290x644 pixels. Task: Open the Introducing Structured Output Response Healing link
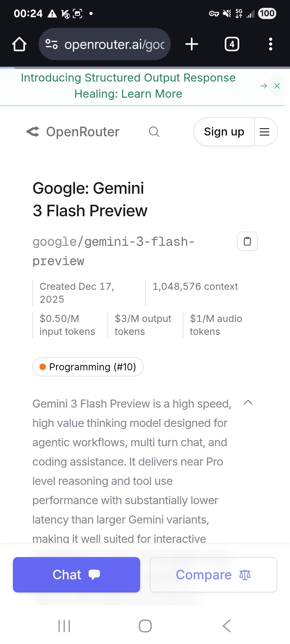click(x=128, y=86)
